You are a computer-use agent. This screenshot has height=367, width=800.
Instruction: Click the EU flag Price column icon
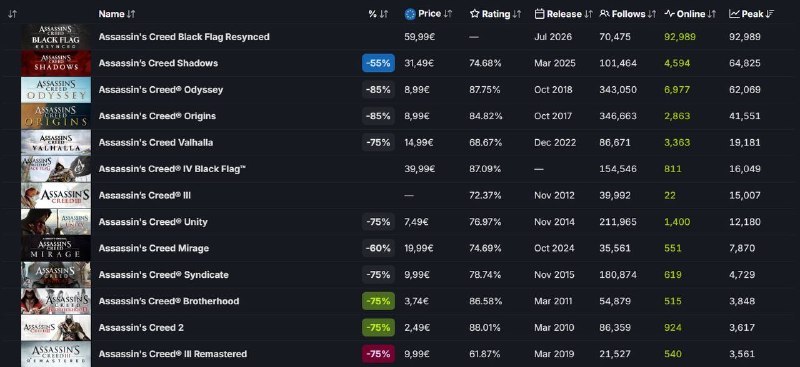(410, 14)
